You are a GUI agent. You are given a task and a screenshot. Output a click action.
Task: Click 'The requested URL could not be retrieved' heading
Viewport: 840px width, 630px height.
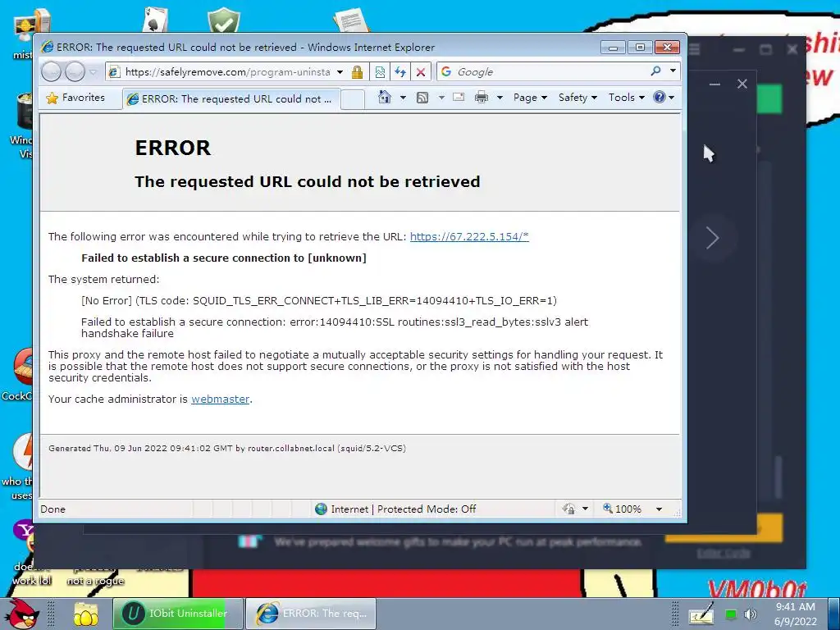click(308, 181)
